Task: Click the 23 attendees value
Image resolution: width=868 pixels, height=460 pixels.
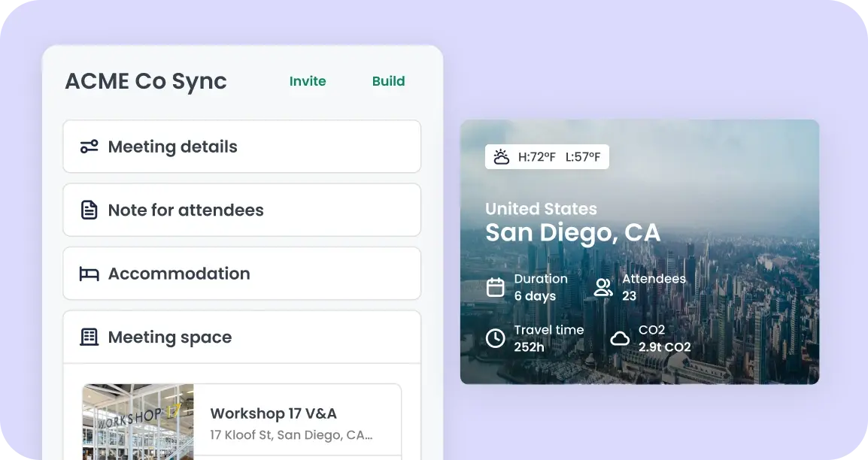Action: [630, 296]
